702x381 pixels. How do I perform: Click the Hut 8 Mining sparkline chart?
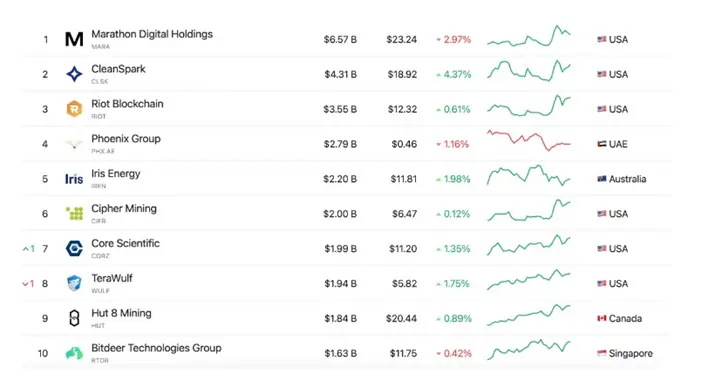529,315
